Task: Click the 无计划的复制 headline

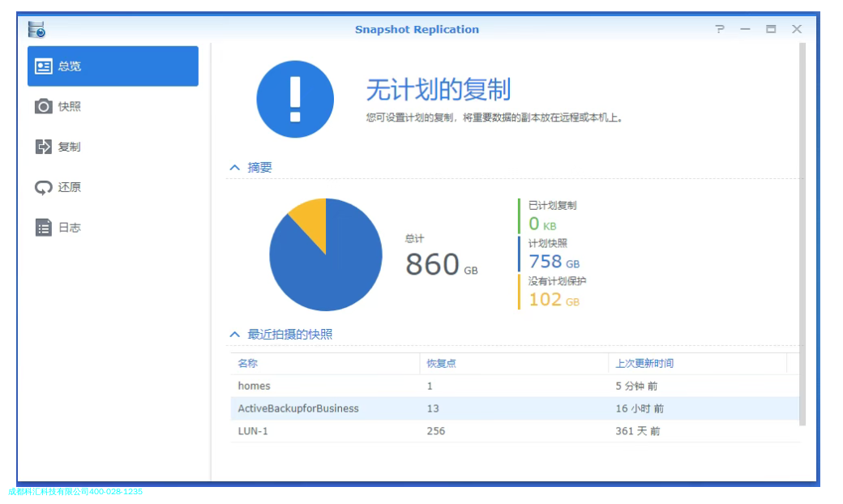Action: (x=439, y=90)
